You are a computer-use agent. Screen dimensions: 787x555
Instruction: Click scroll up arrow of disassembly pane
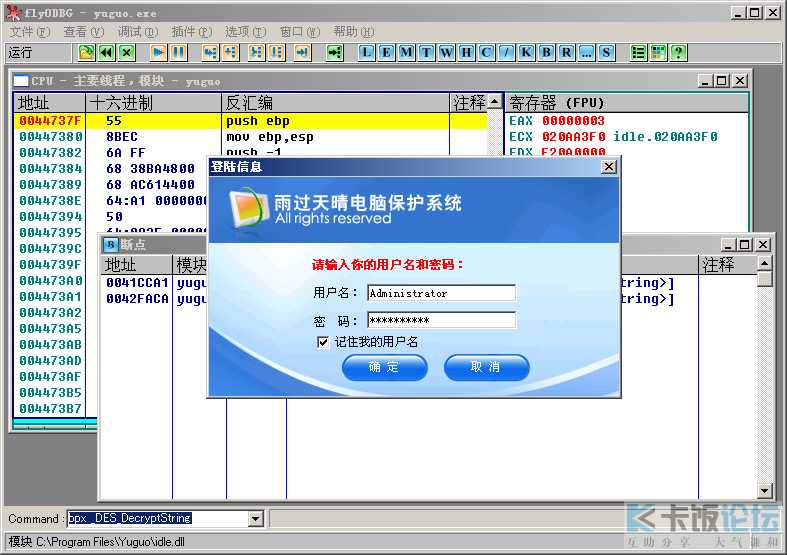pos(495,102)
